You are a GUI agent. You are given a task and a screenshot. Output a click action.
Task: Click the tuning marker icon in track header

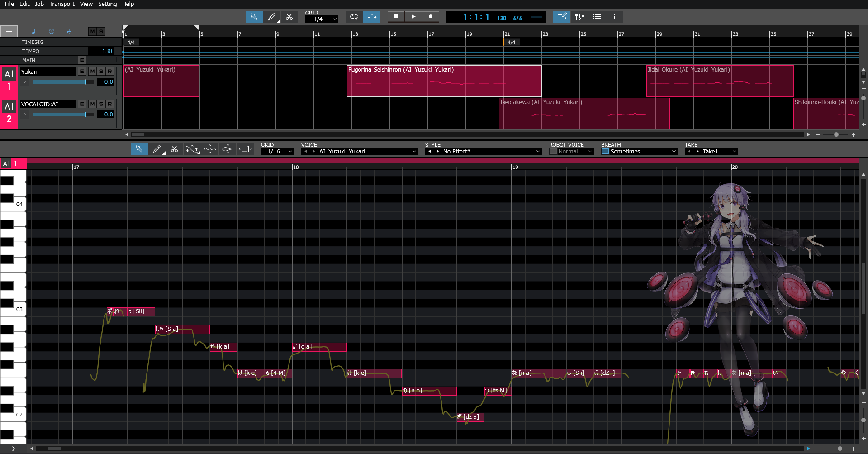[69, 31]
